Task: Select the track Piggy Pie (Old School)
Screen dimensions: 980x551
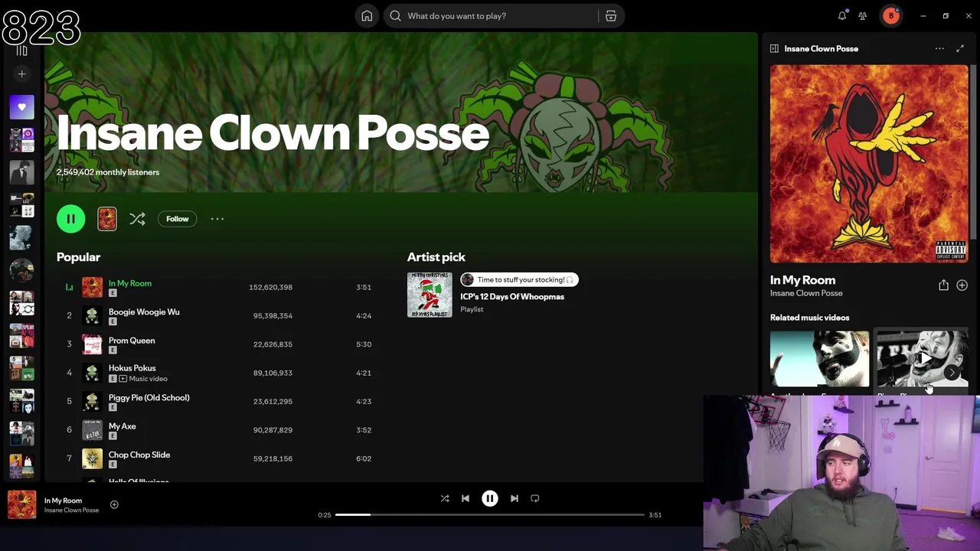Action: point(149,398)
